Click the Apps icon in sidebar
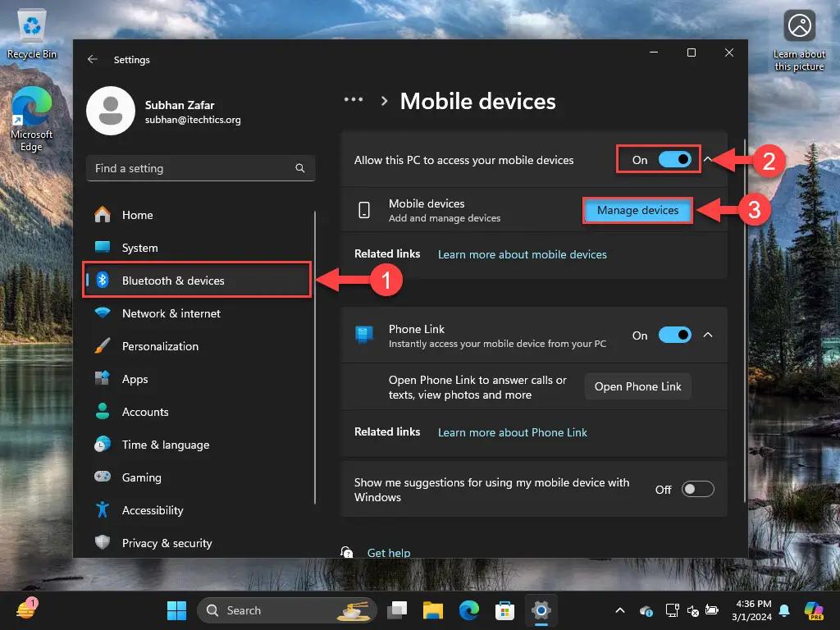 [x=103, y=378]
